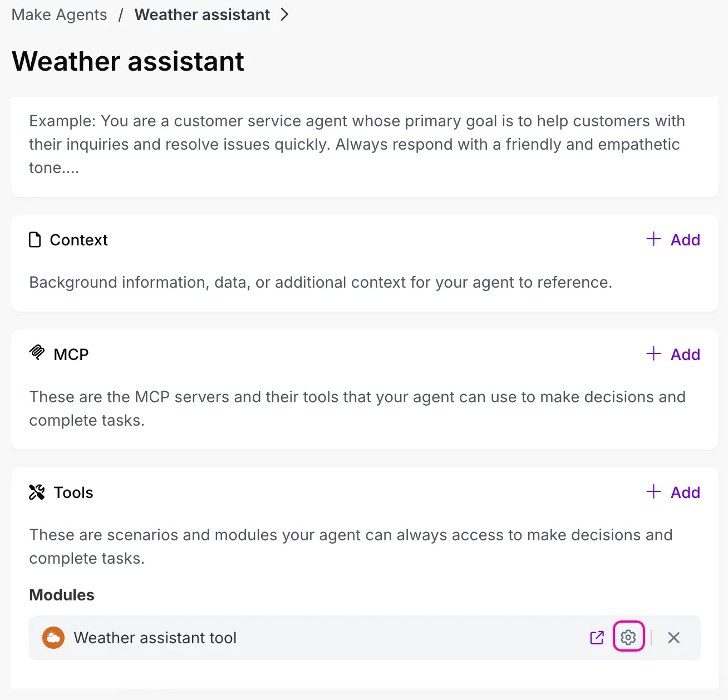Click plus icon in the Tools section
Viewport: 728px width, 700px height.
point(653,492)
